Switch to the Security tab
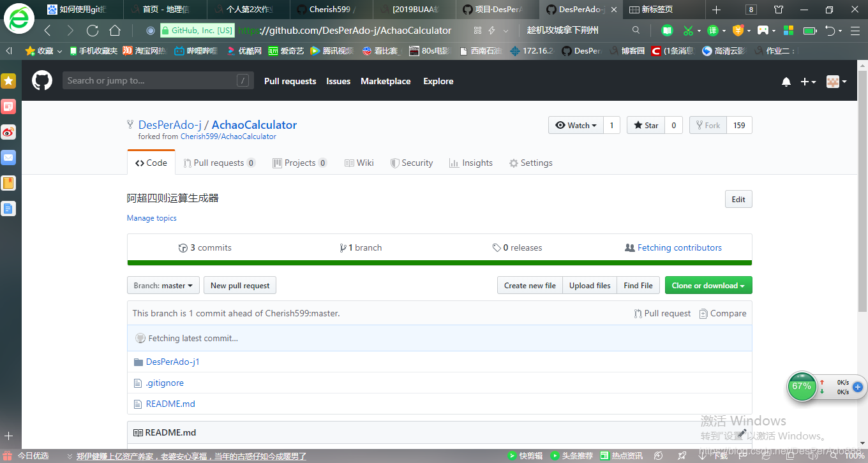This screenshot has height=463, width=868. point(412,163)
